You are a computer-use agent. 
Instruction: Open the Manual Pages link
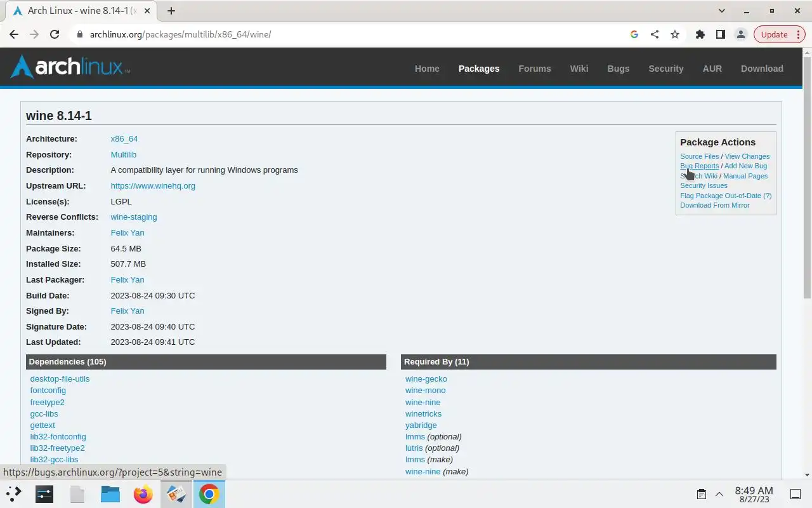click(x=745, y=176)
